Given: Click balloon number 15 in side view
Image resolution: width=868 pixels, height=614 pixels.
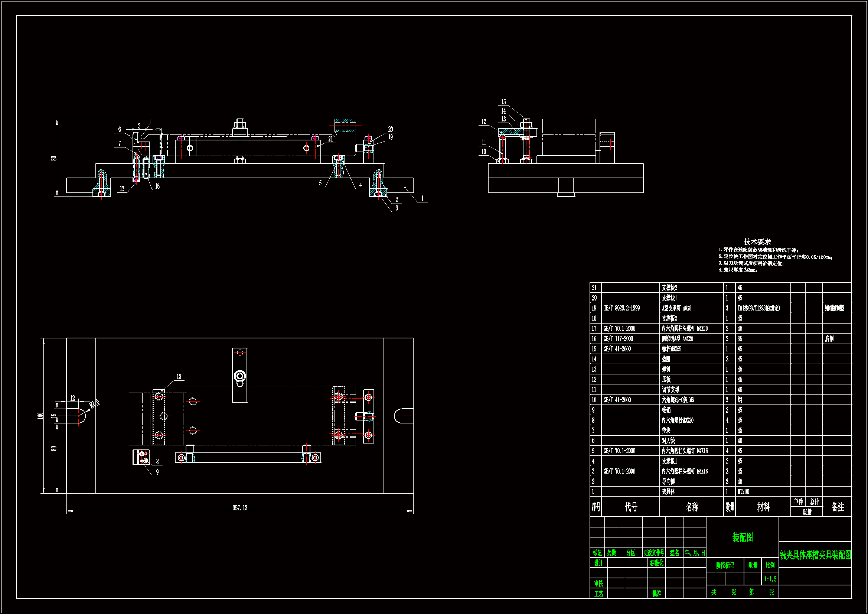Looking at the screenshot, I should [503, 102].
